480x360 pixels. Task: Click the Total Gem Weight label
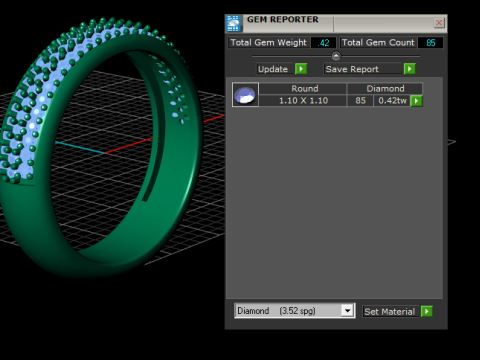pos(268,43)
